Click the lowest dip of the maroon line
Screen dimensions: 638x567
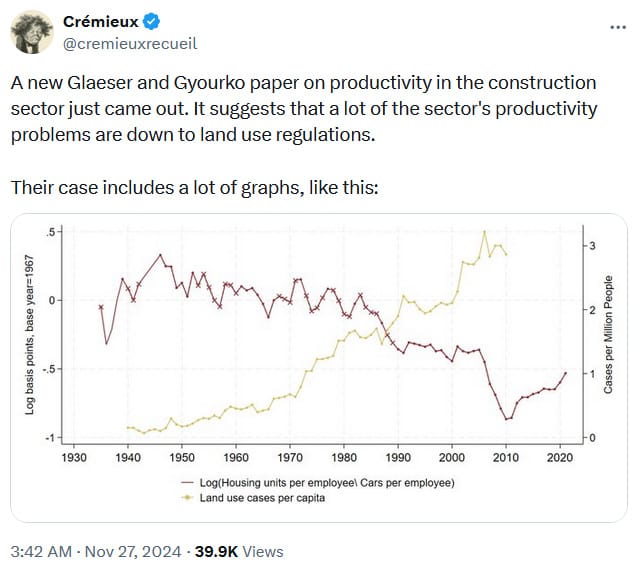(507, 418)
